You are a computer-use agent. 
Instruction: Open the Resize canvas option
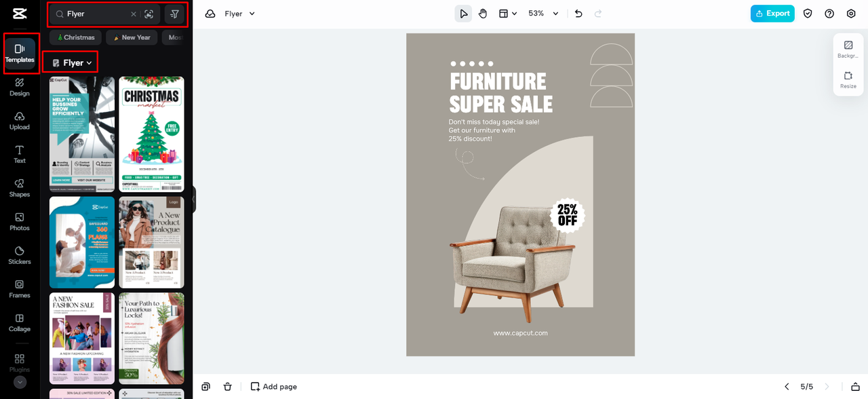click(x=848, y=80)
